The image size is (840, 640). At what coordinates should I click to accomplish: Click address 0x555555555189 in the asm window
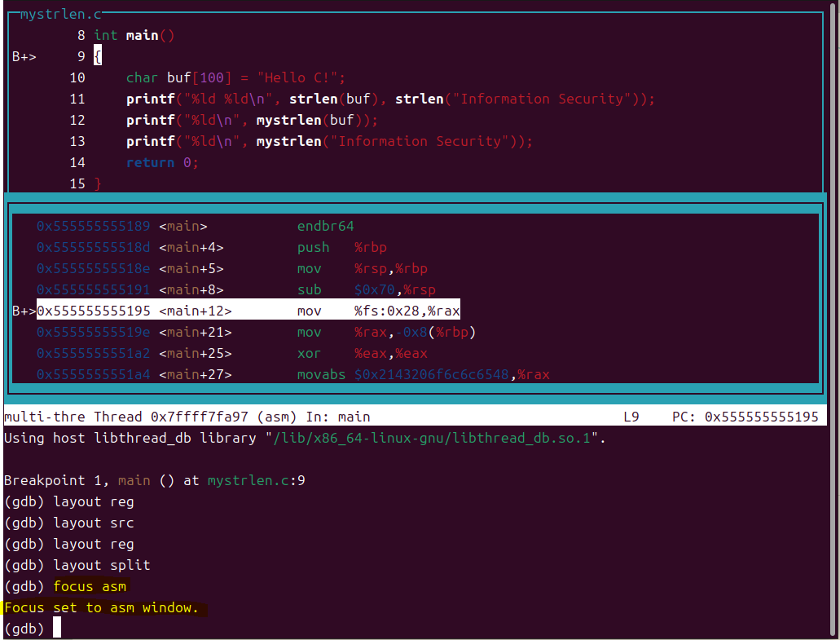(93, 226)
